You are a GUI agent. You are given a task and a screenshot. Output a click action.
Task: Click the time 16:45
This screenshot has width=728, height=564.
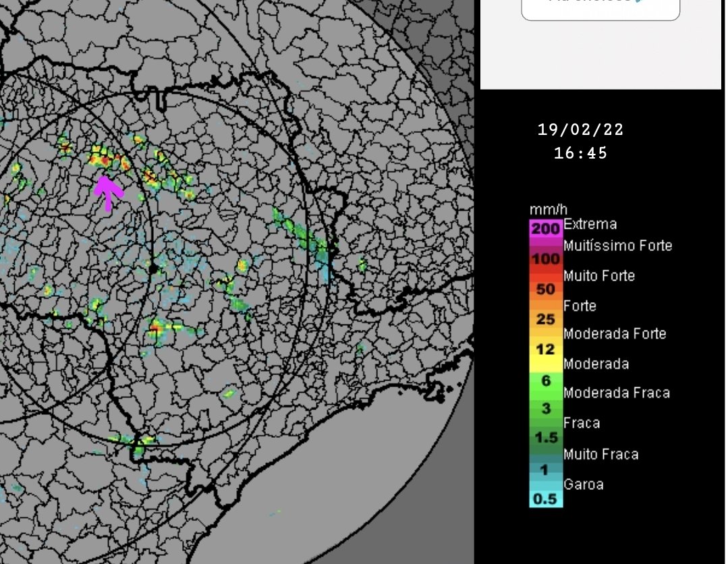(580, 152)
